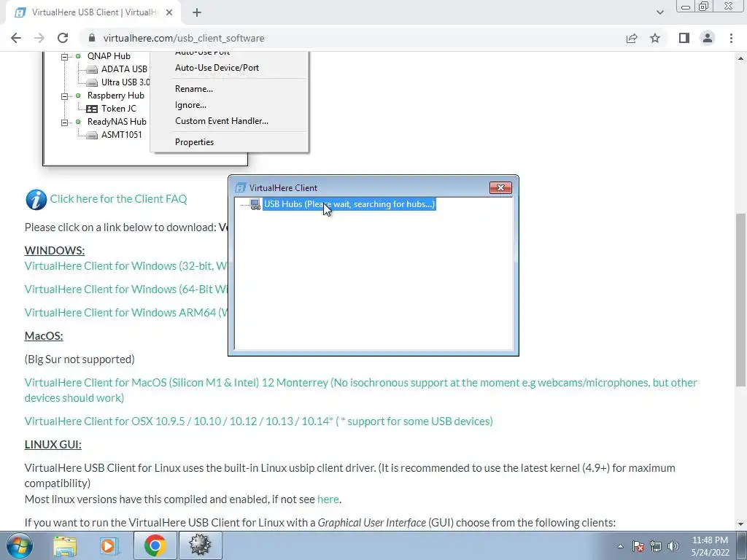Collapse the QNAP Hub tree node

click(64, 57)
